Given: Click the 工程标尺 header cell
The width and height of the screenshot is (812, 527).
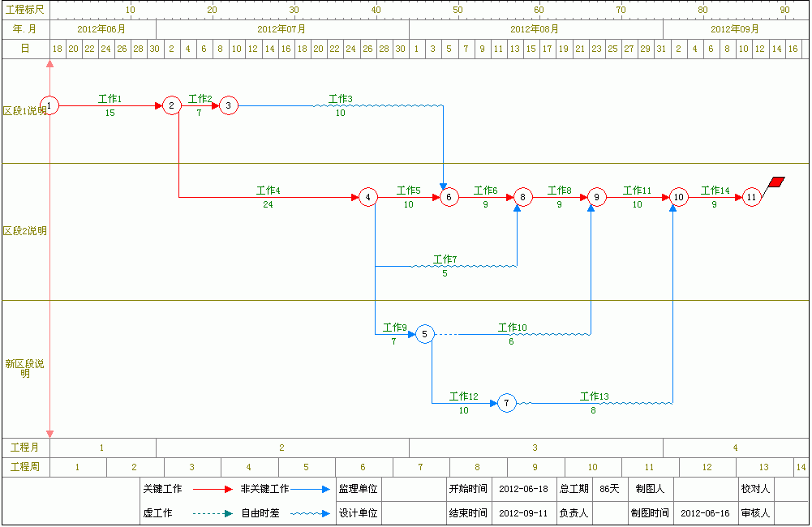Looking at the screenshot, I should point(25,10).
